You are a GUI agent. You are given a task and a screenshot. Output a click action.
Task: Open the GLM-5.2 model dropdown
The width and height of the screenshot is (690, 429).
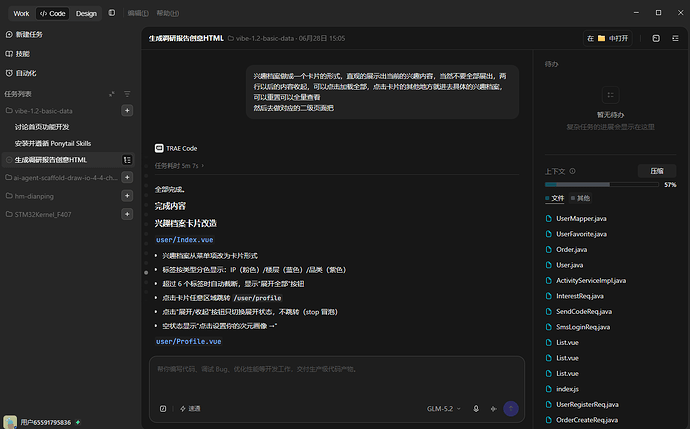tap(444, 409)
